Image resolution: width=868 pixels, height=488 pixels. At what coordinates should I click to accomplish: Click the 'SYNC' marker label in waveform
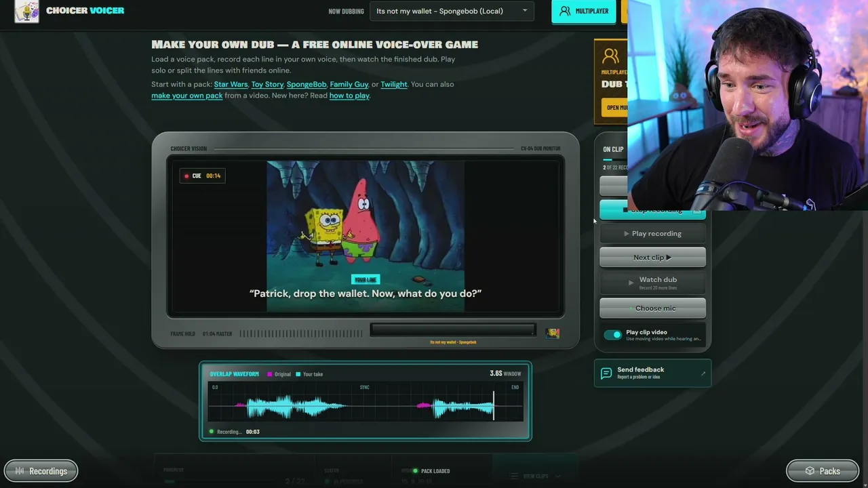click(365, 388)
